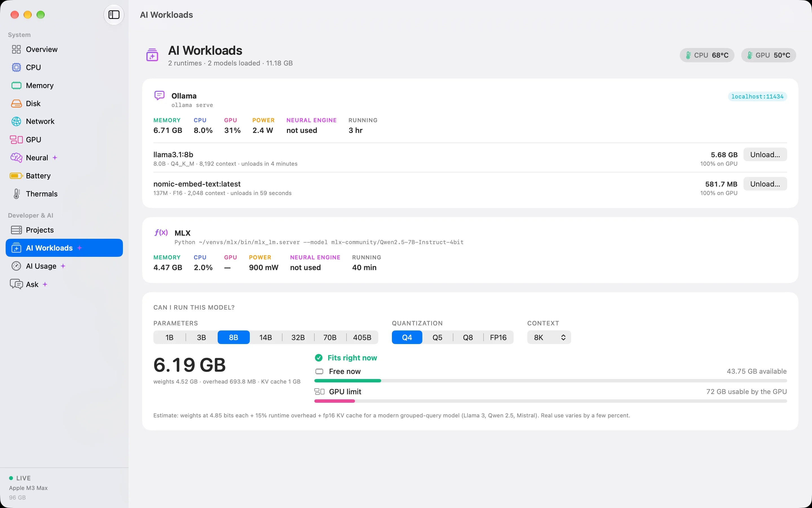Click the Ollama chat bubble icon
Image resolution: width=812 pixels, height=508 pixels.
159,96
